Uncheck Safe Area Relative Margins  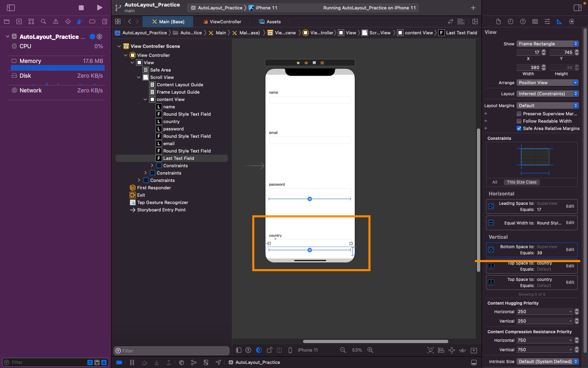[519, 128]
